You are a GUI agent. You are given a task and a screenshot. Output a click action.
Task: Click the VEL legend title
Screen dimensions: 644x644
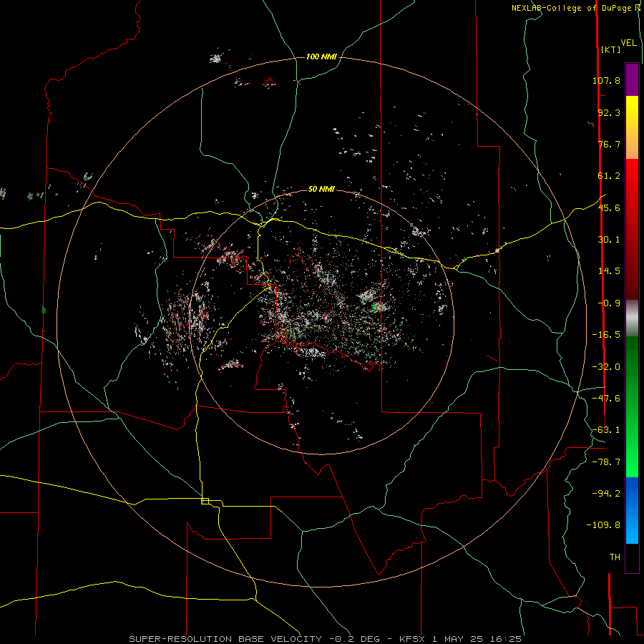pyautogui.click(x=628, y=43)
